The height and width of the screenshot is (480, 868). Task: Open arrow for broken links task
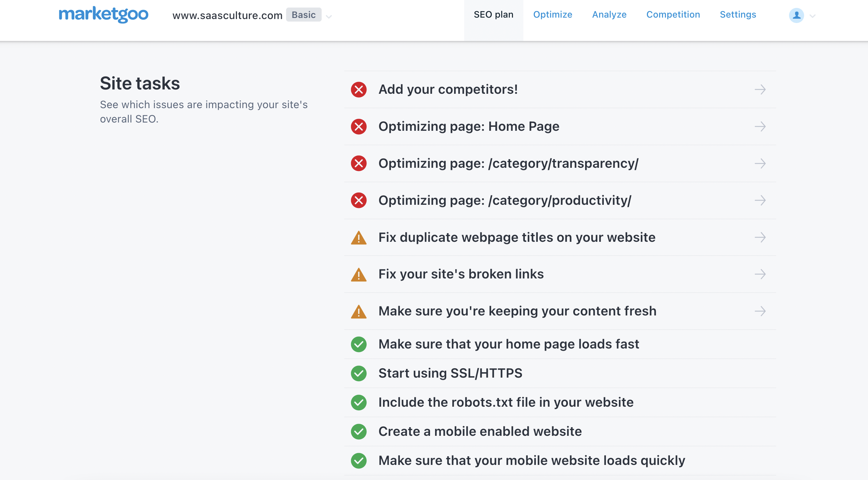click(760, 274)
